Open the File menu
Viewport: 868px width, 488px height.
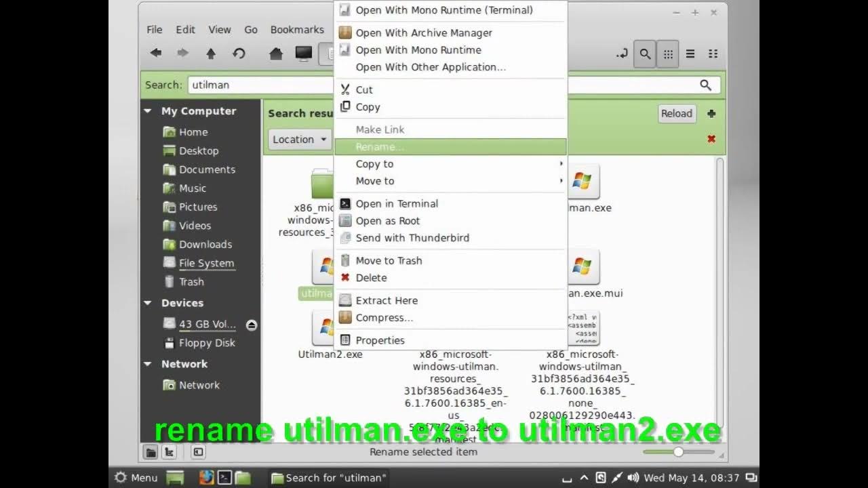pyautogui.click(x=155, y=30)
